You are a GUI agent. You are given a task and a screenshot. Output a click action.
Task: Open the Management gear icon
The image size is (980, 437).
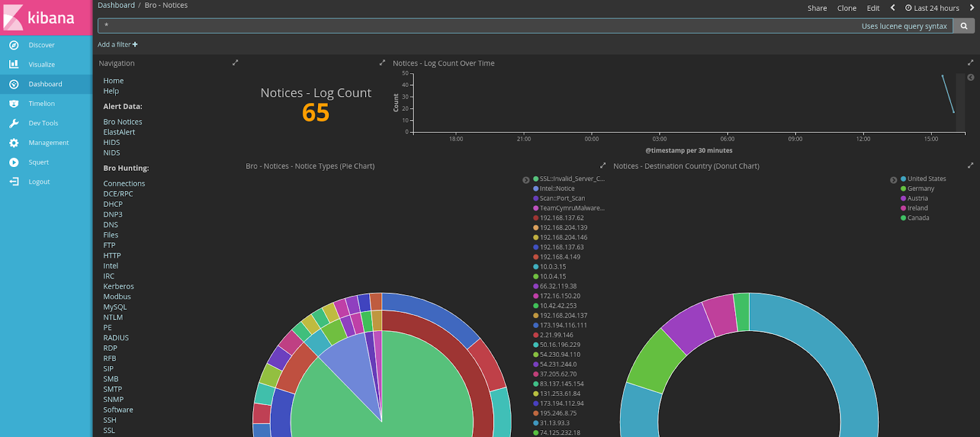[x=14, y=143]
